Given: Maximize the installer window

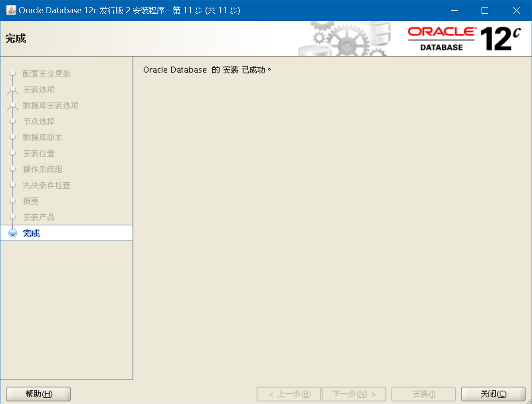Looking at the screenshot, I should 485,10.
